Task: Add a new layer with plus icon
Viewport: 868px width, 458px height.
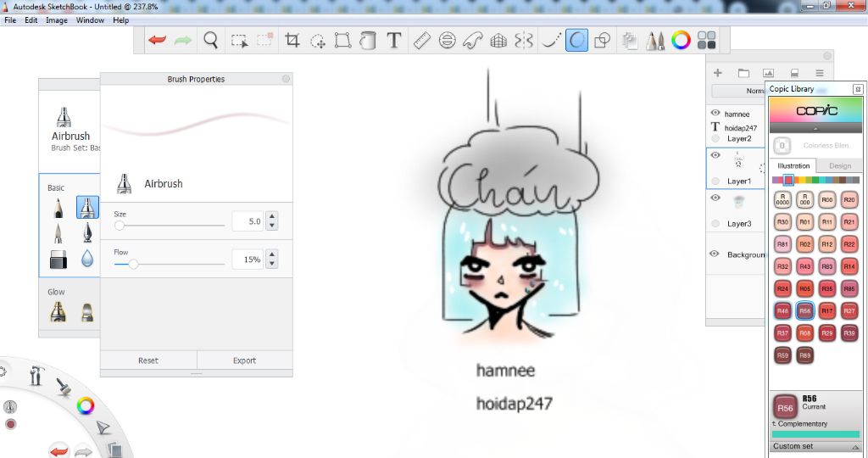Action: tap(718, 73)
